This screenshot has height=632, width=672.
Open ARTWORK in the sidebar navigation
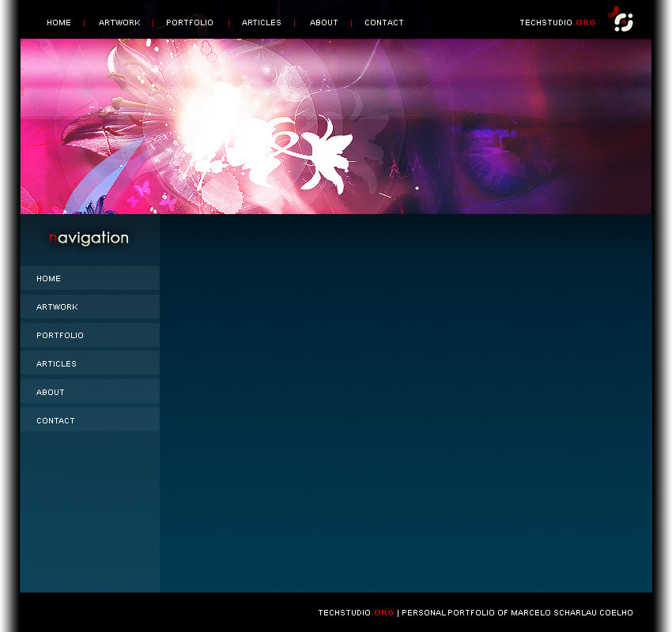(x=90, y=307)
